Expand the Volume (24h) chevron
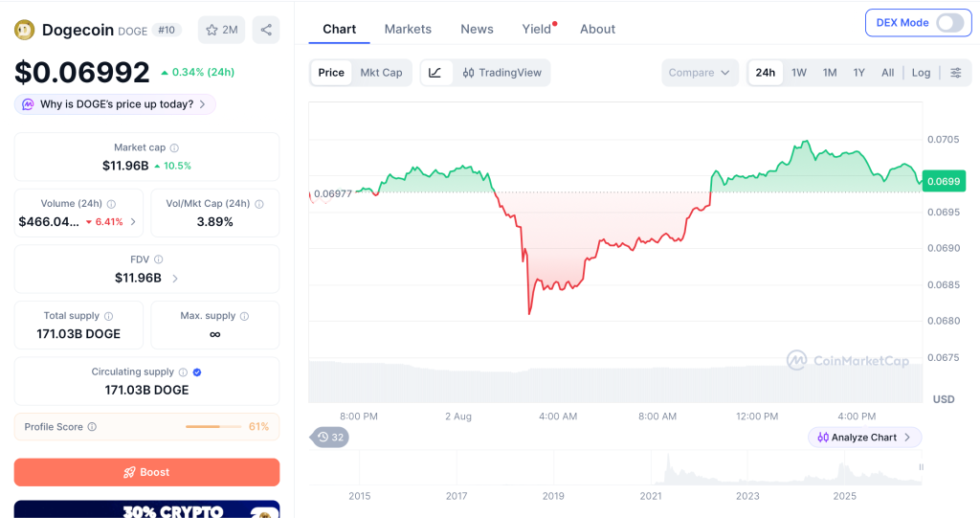 tap(133, 221)
